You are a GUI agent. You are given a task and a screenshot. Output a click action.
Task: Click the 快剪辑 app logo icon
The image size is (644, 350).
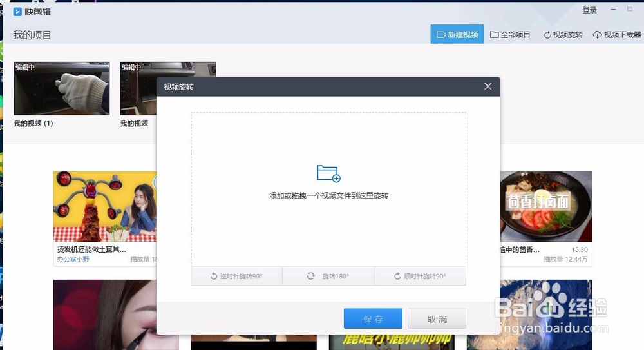pyautogui.click(x=17, y=12)
